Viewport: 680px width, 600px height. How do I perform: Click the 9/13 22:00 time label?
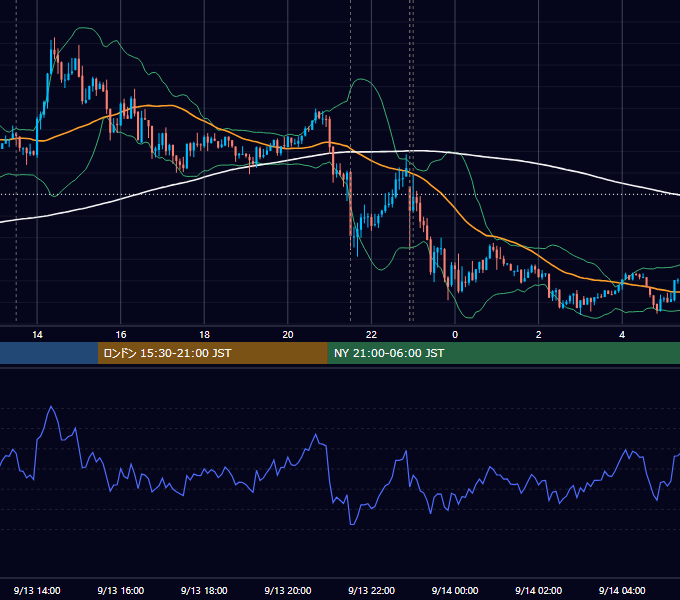point(371,590)
